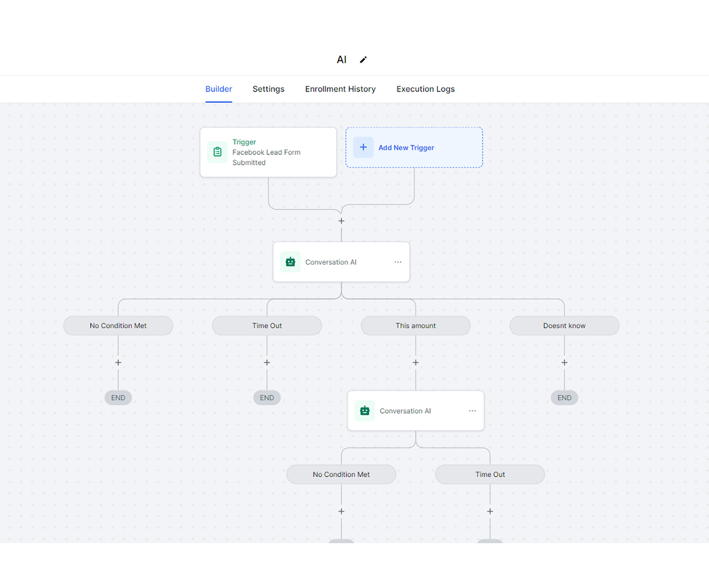Screen dimensions: 709x588
Task: Select the Doesnt know branch label
Action: coord(564,326)
